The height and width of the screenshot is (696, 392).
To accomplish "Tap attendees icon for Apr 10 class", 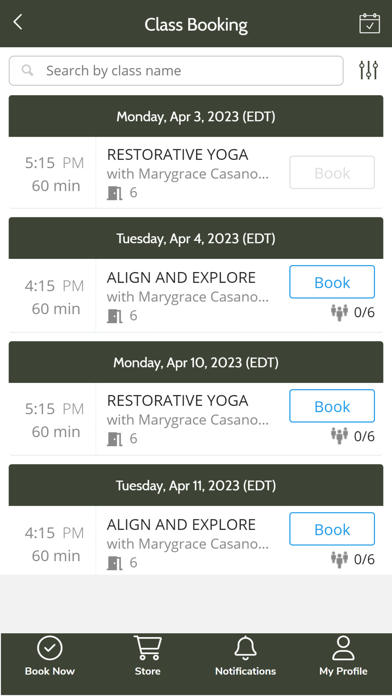I will click(x=339, y=436).
